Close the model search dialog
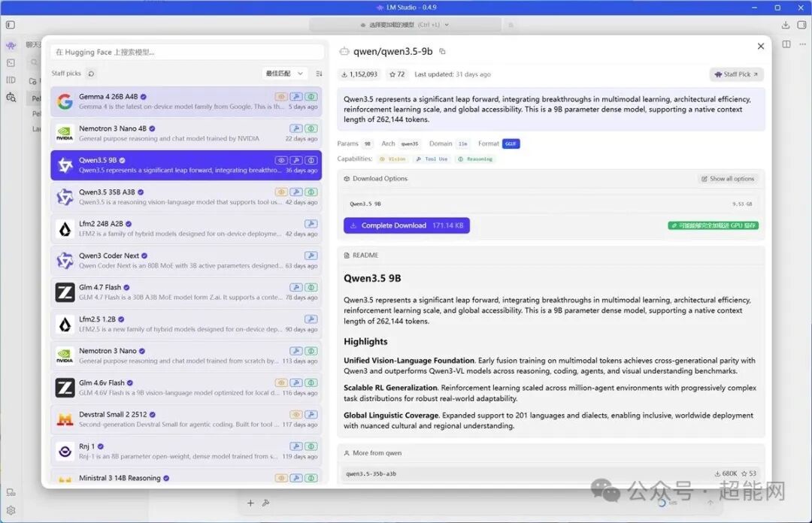The width and height of the screenshot is (812, 523). 761,46
